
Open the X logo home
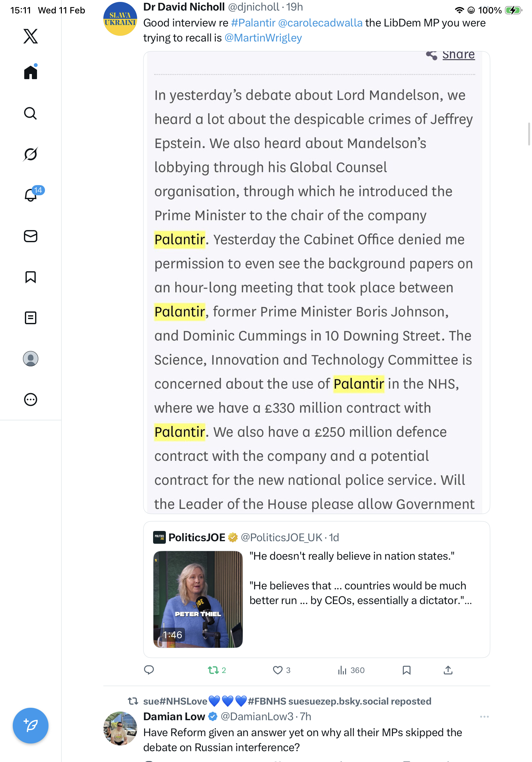click(x=31, y=36)
